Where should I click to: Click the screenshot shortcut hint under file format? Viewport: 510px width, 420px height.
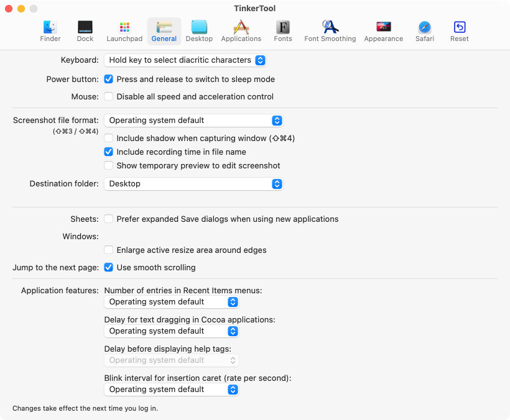pos(75,131)
